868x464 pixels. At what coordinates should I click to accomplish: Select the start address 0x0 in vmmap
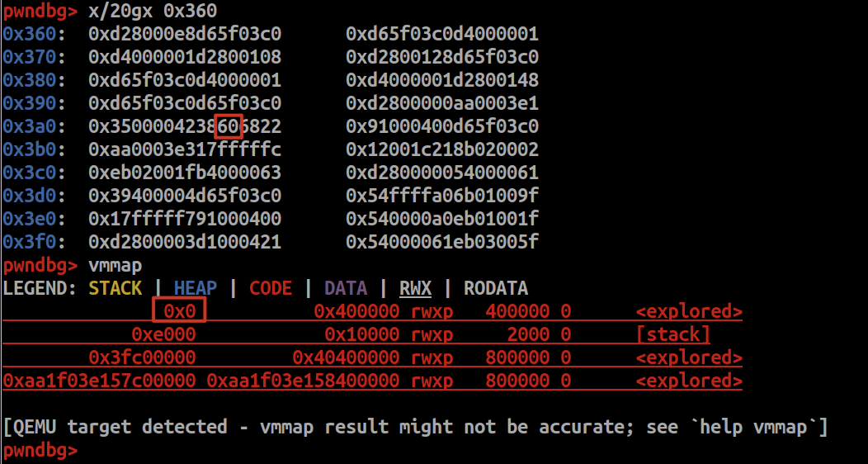(x=179, y=311)
